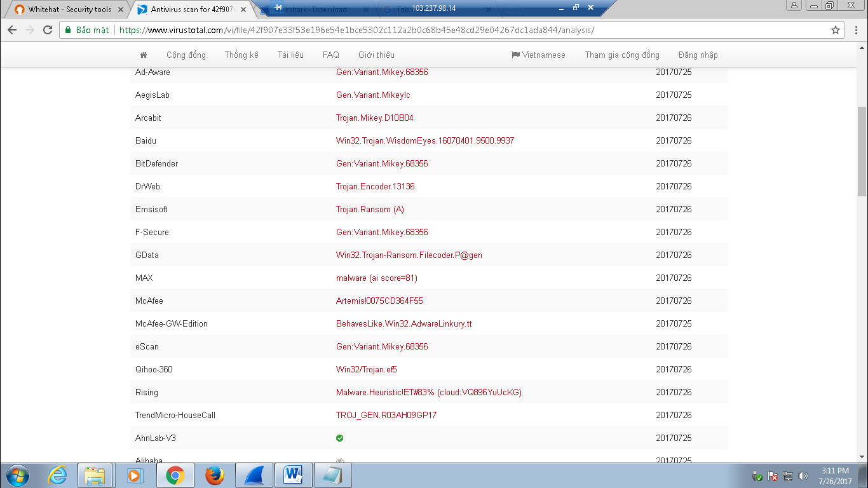Screen dimensions: 868x488
Task: Close the Antivirus scan tab
Action: 243,10
